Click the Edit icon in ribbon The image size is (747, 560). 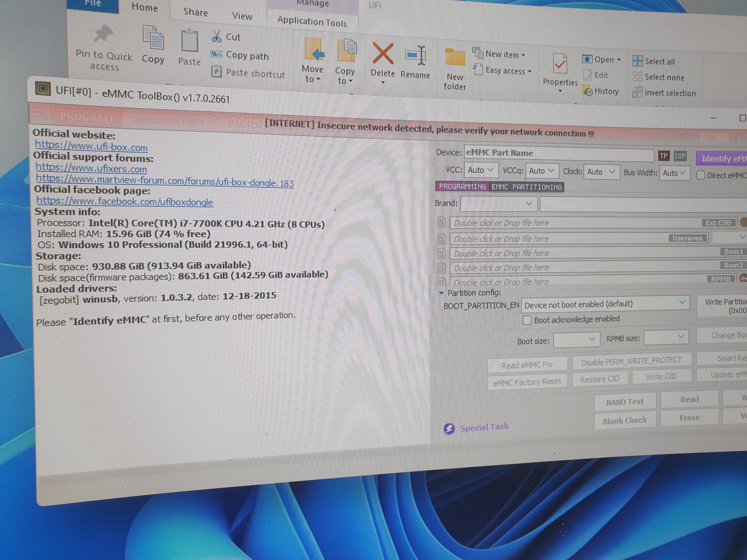588,75
